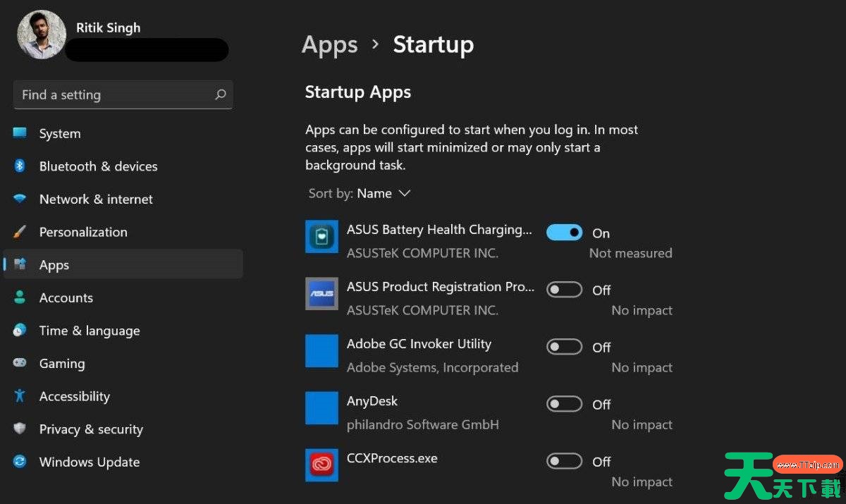This screenshot has width=846, height=504.
Task: Click Adobe Systems, Incorporated publisher text
Action: point(432,367)
